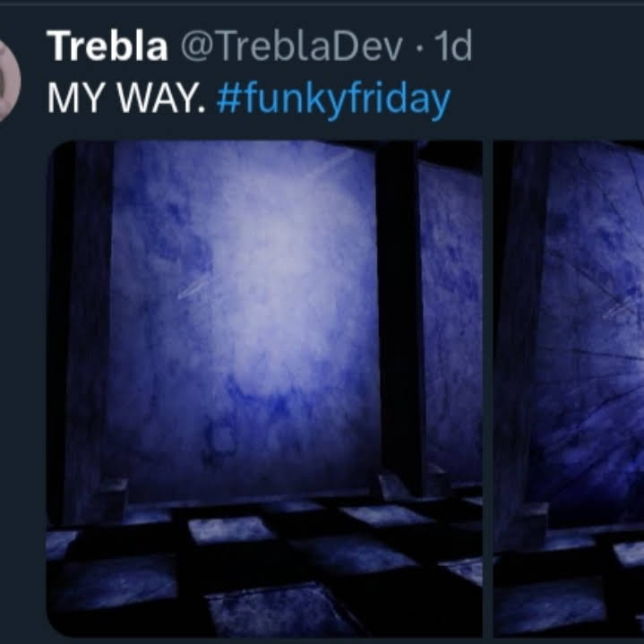Click the scratch mark on first image wall

(195, 287)
